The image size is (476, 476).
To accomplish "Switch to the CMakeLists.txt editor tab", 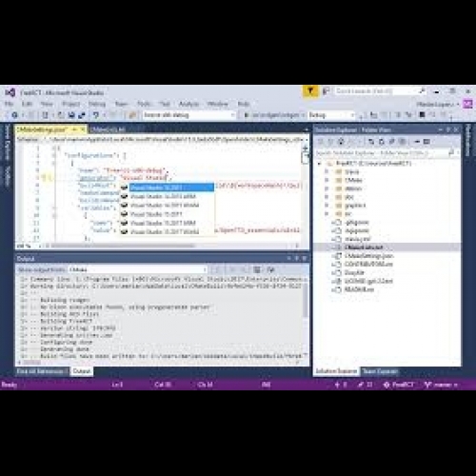I will coord(109,129).
